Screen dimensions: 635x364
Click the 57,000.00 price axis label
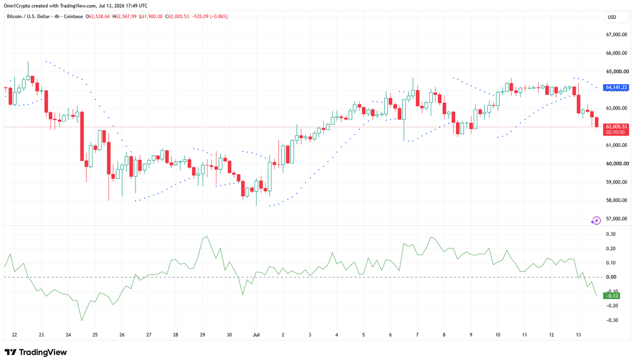tap(617, 219)
